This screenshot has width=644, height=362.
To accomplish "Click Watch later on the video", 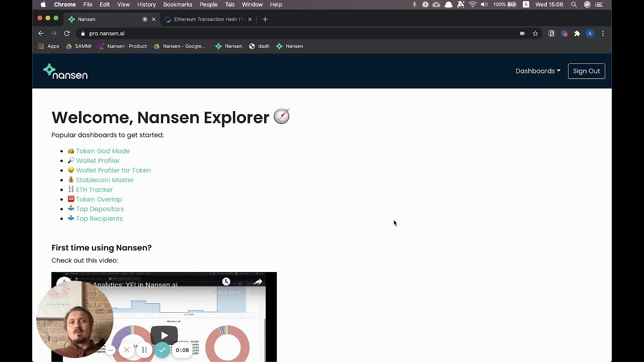I will [x=226, y=287].
